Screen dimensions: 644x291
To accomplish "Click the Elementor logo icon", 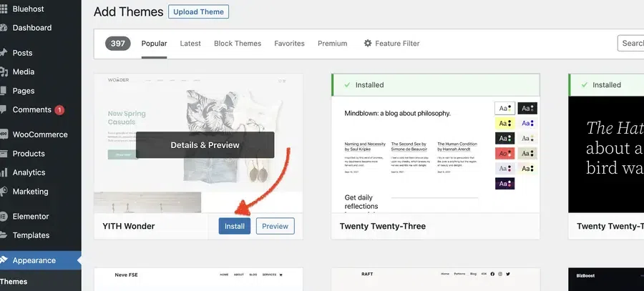I will (x=4, y=217).
